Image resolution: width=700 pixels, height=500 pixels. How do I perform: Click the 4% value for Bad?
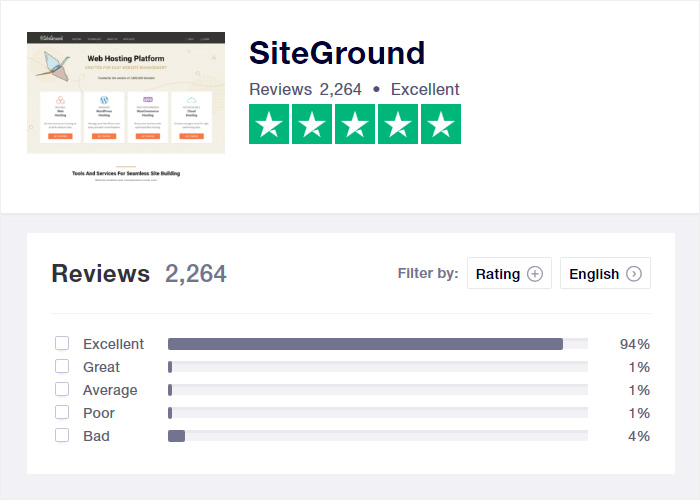coord(639,436)
